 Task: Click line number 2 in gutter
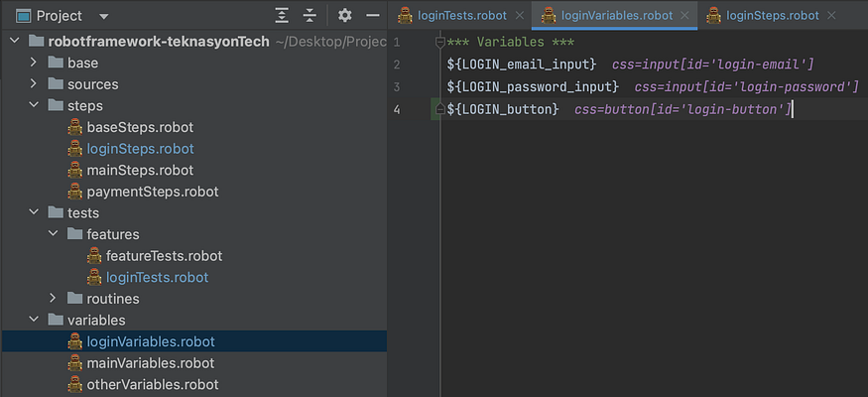397,65
